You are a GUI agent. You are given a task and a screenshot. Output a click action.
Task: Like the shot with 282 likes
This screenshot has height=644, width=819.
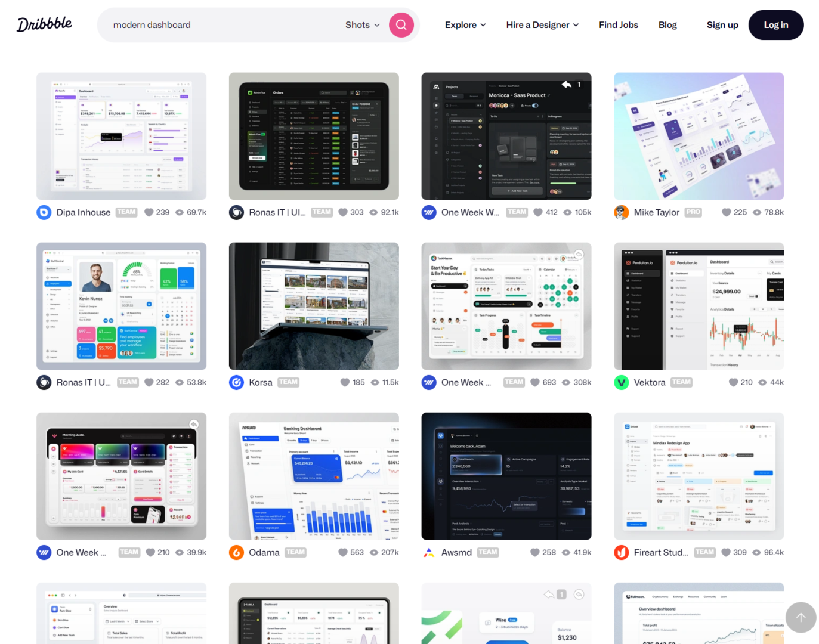(149, 382)
